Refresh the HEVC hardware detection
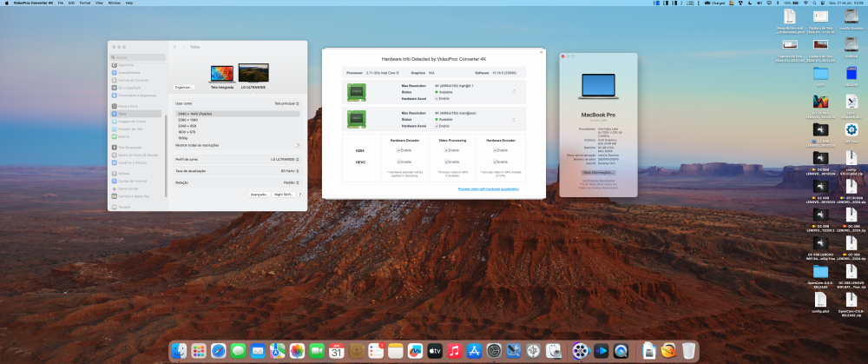This screenshot has width=868, height=364. pos(514,119)
